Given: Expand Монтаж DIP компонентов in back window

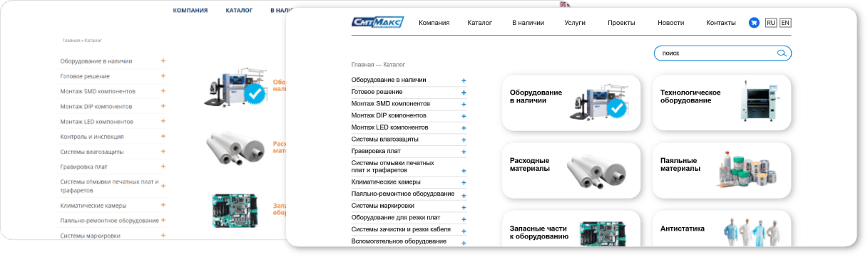Looking at the screenshot, I should pyautogui.click(x=163, y=106).
